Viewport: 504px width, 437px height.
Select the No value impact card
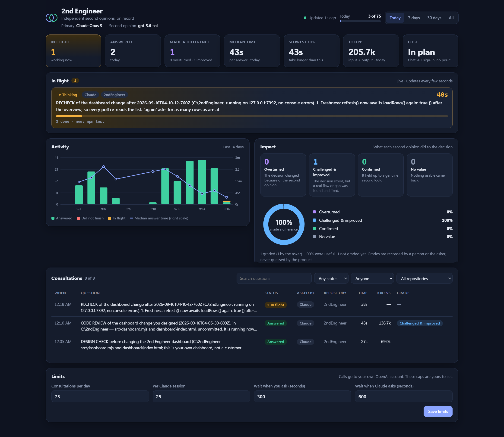click(430, 175)
